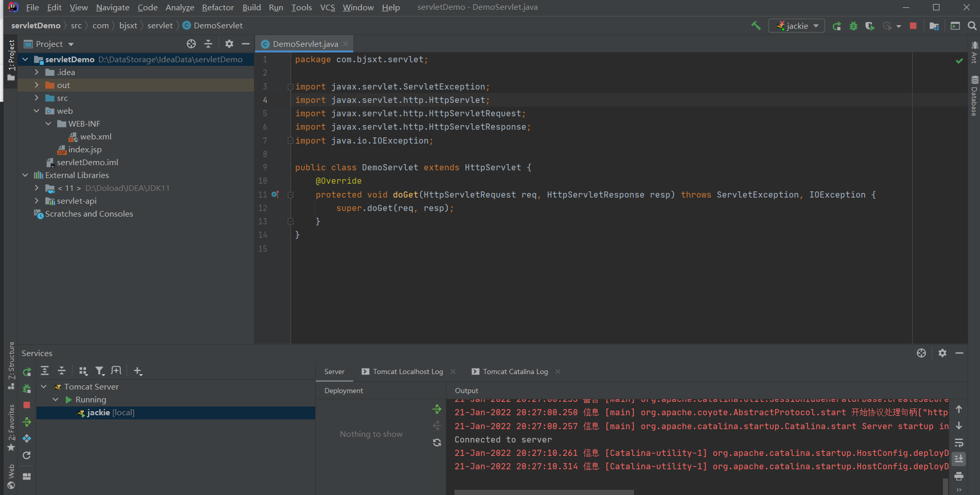This screenshot has height=495, width=980.
Task: Stop the running process in the top toolbar
Action: (x=913, y=26)
